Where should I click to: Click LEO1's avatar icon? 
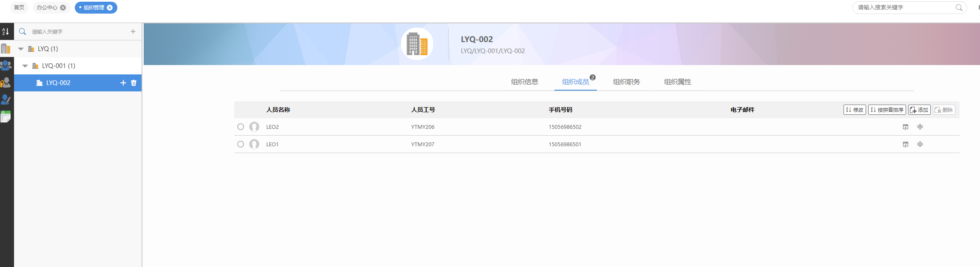[254, 144]
